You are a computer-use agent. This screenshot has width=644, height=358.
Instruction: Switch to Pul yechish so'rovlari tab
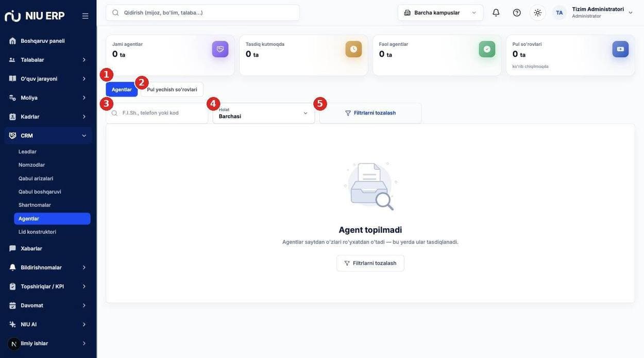click(x=172, y=90)
